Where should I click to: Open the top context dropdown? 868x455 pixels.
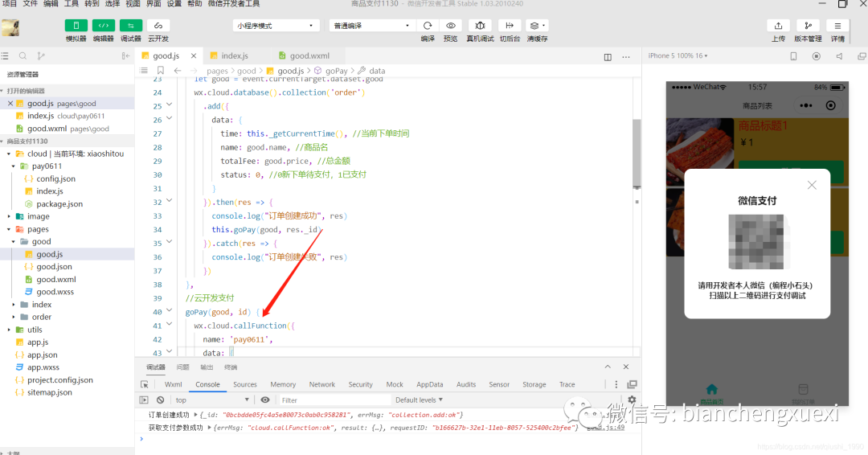(211, 400)
